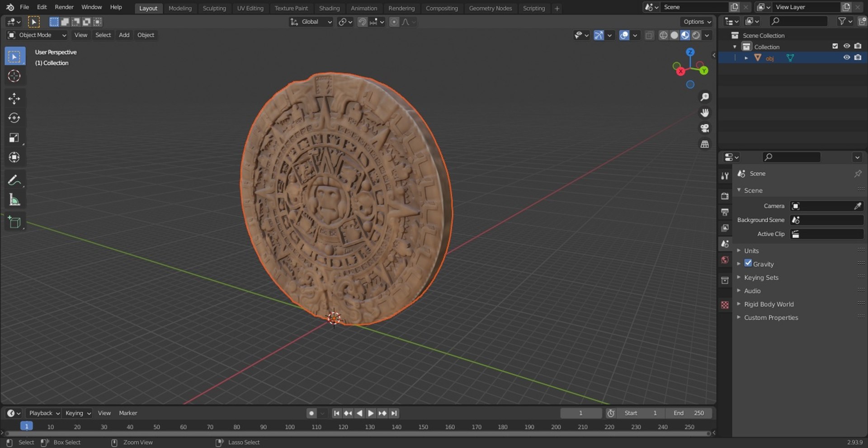The height and width of the screenshot is (448, 868).
Task: Switch to the Shading workspace tab
Action: 329,8
